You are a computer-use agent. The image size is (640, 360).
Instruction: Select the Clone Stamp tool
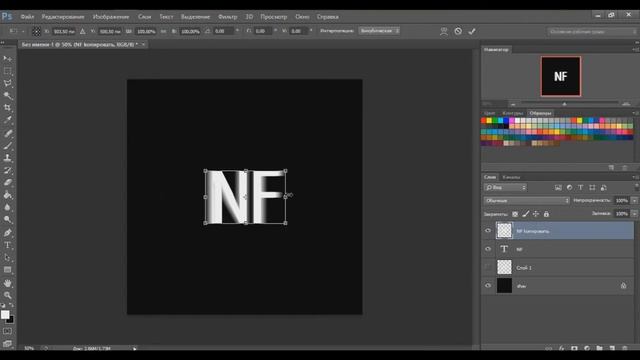[x=7, y=158]
